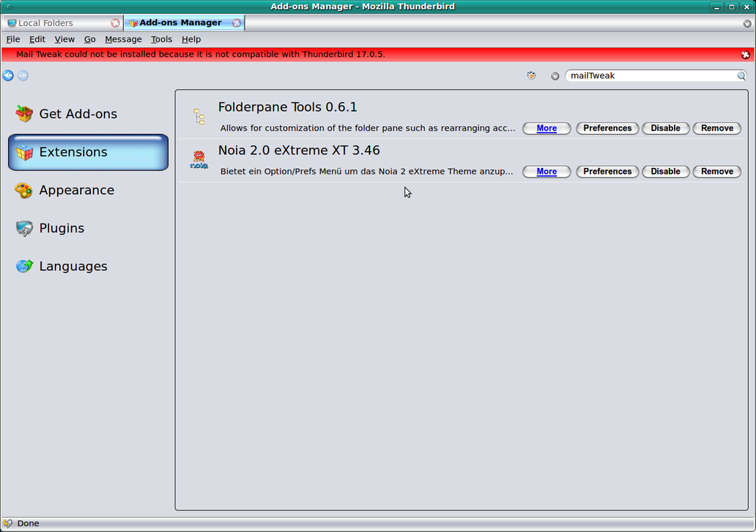Open the Tools menu
Screen dimensions: 756x532
click(161, 40)
